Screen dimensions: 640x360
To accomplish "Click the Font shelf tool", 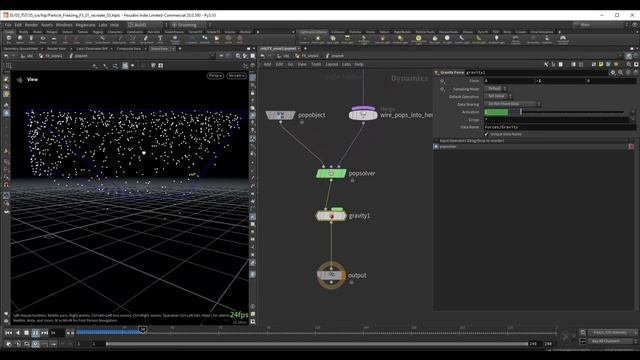I will click(160, 39).
